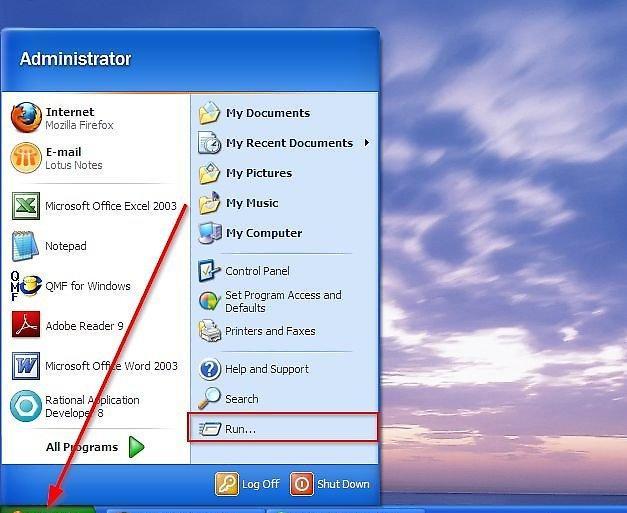Open the Help and Support label
This screenshot has width=627, height=513.
[x=267, y=369]
